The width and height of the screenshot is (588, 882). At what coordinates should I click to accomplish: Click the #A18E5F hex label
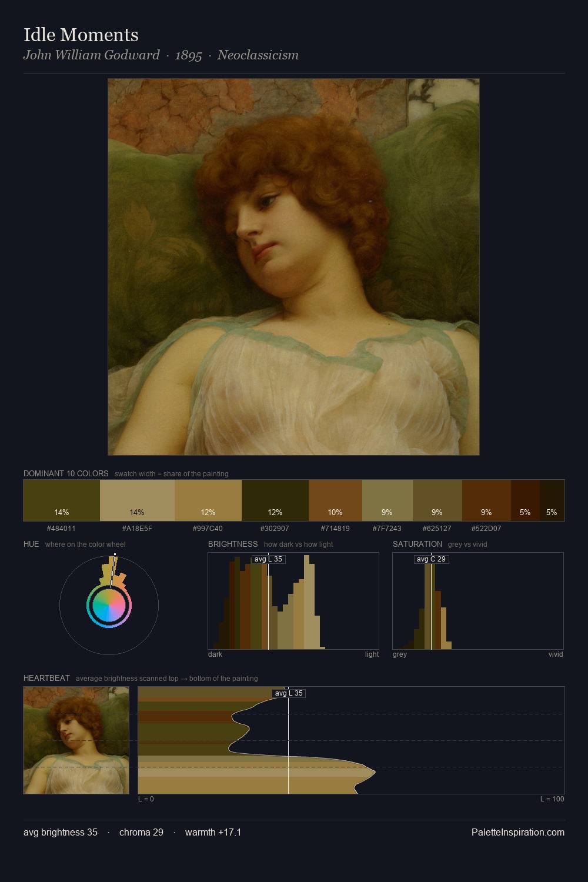tap(137, 529)
